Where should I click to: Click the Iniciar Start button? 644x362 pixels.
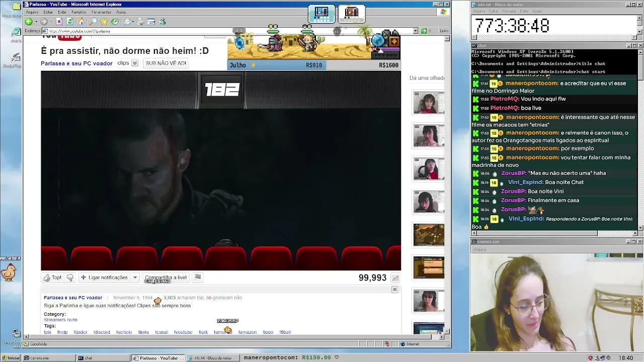[x=11, y=358]
